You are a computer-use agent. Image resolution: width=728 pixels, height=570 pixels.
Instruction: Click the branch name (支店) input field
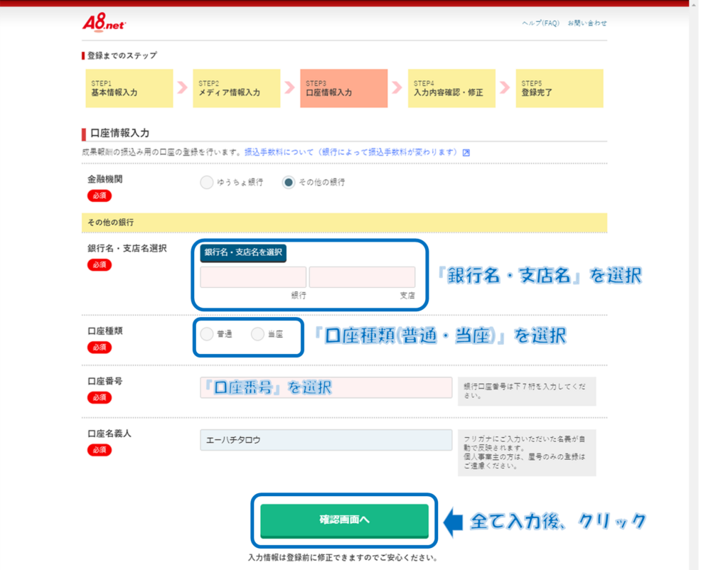(x=362, y=277)
